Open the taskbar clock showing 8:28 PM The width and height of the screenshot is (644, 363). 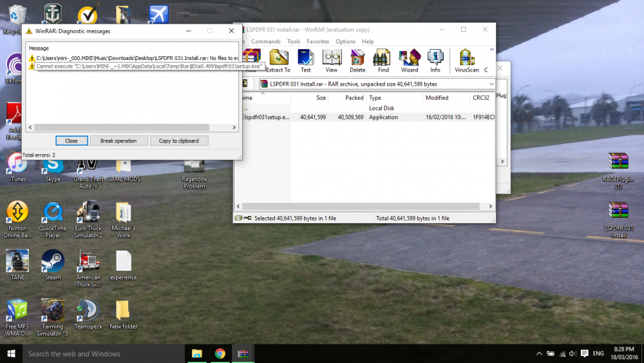pyautogui.click(x=624, y=353)
